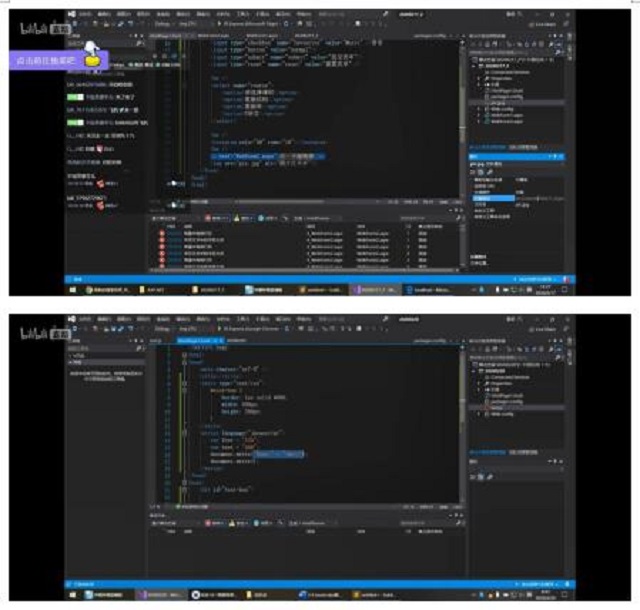Select Properties node in upper Solution Explorer

pyautogui.click(x=498, y=78)
